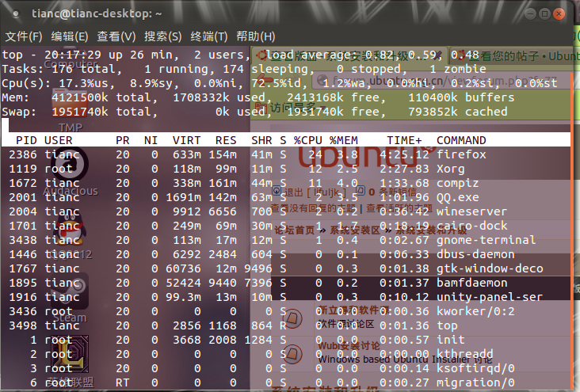The image size is (580, 392).
Task: Click the VIRT column header
Action: tap(186, 140)
